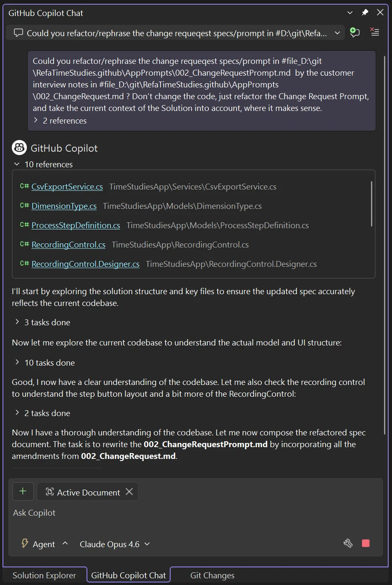Clear the chat with the X-list icon

[374, 32]
